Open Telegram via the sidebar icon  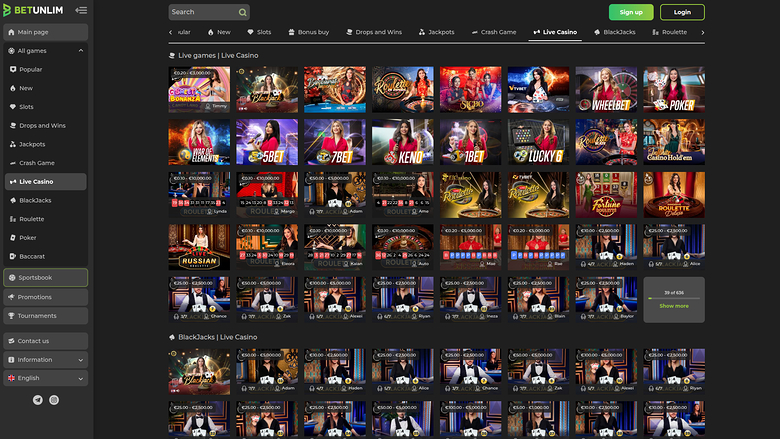tap(38, 400)
